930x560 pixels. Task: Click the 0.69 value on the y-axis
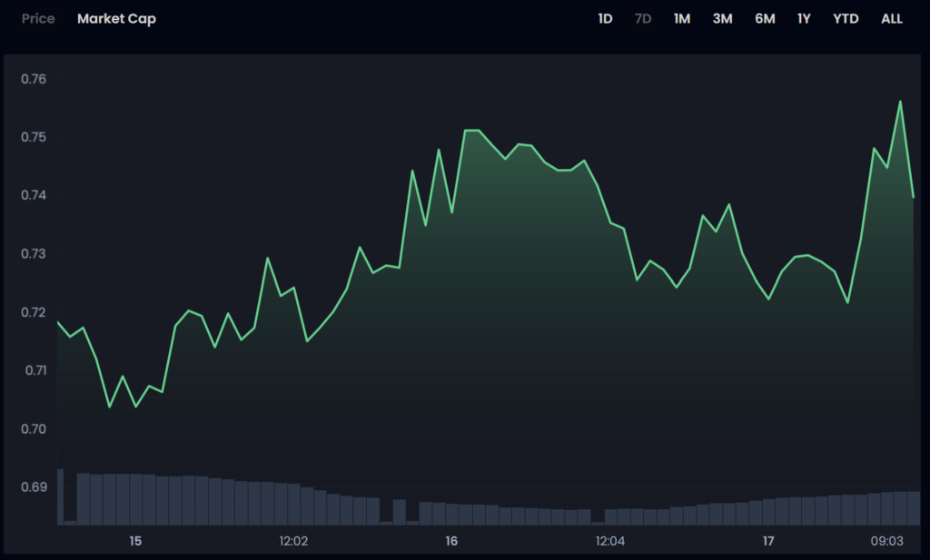[x=34, y=487]
